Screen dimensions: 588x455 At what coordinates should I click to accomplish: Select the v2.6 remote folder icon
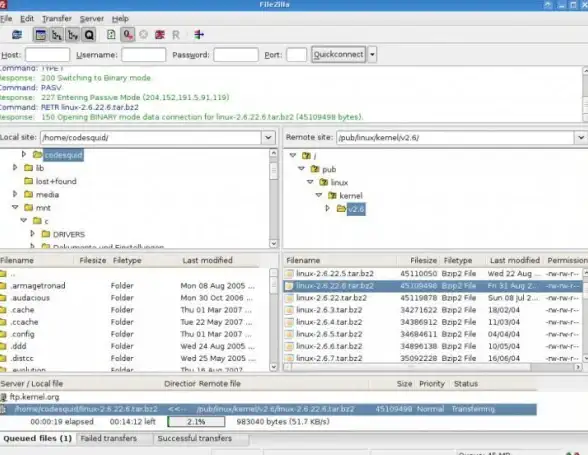(x=341, y=209)
